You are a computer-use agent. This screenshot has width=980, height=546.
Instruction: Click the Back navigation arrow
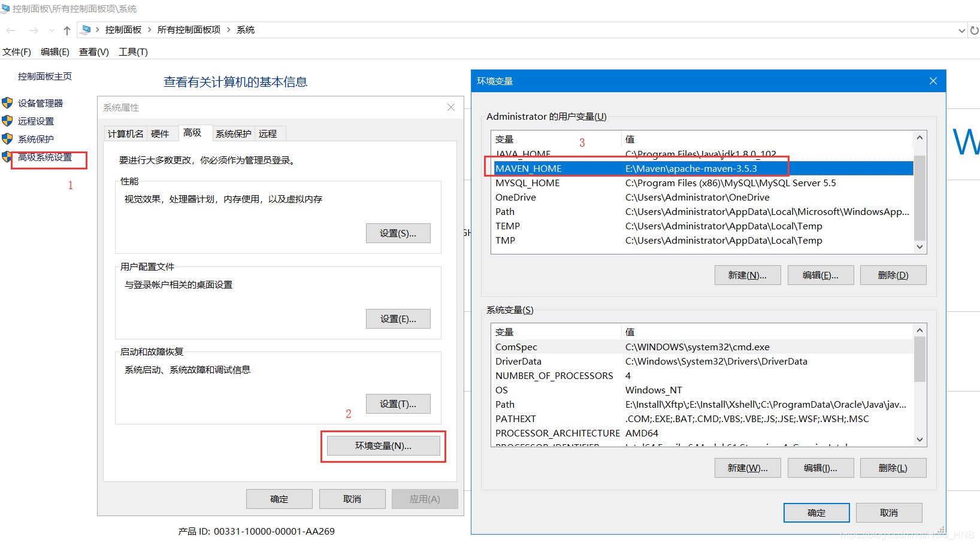coord(11,30)
